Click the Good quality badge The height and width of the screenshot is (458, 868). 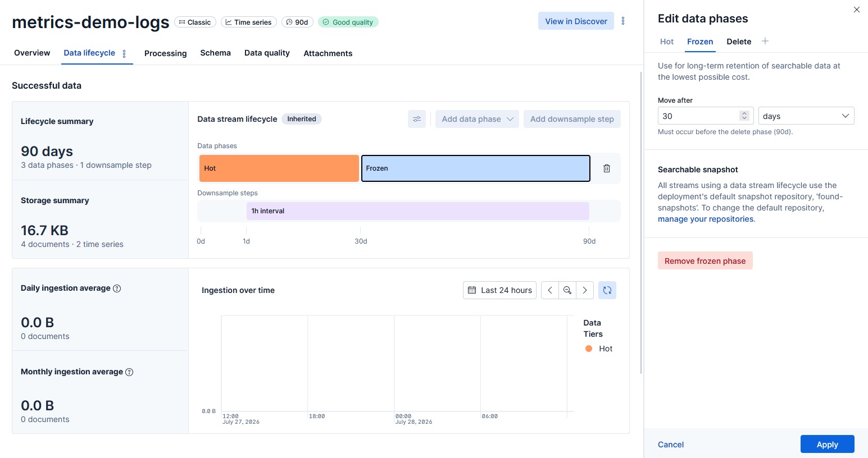[x=348, y=22]
